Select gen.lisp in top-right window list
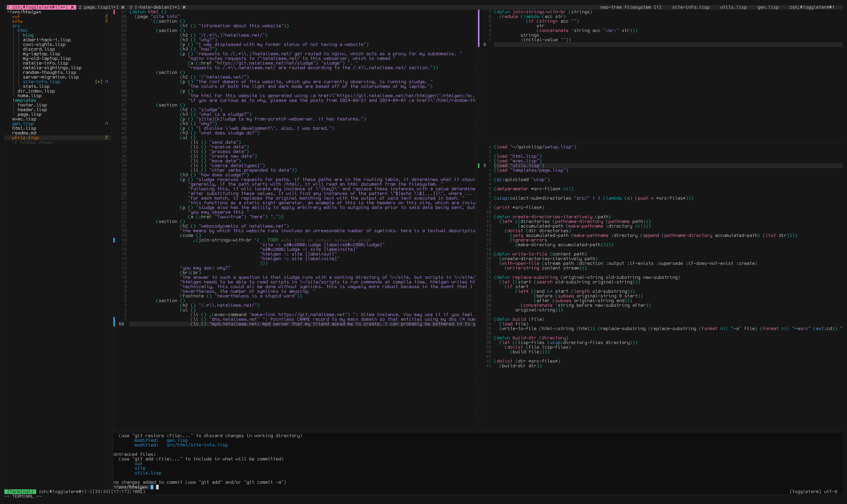Image resolution: width=847 pixels, height=504 pixels. pyautogui.click(x=768, y=7)
